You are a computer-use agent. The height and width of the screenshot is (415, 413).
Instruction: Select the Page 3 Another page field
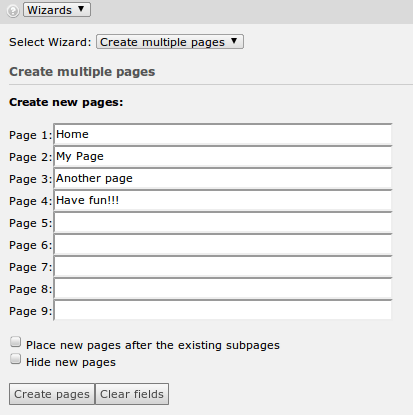[x=223, y=178]
